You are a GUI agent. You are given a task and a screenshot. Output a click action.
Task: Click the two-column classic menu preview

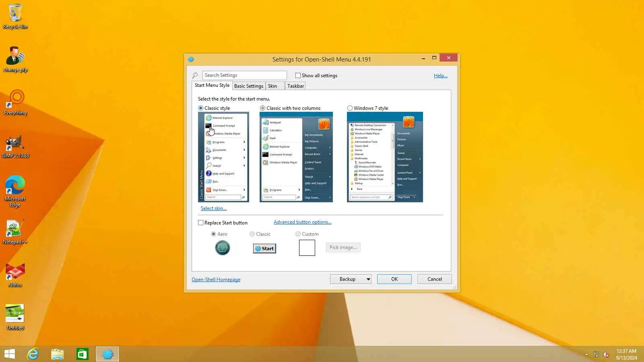(296, 157)
